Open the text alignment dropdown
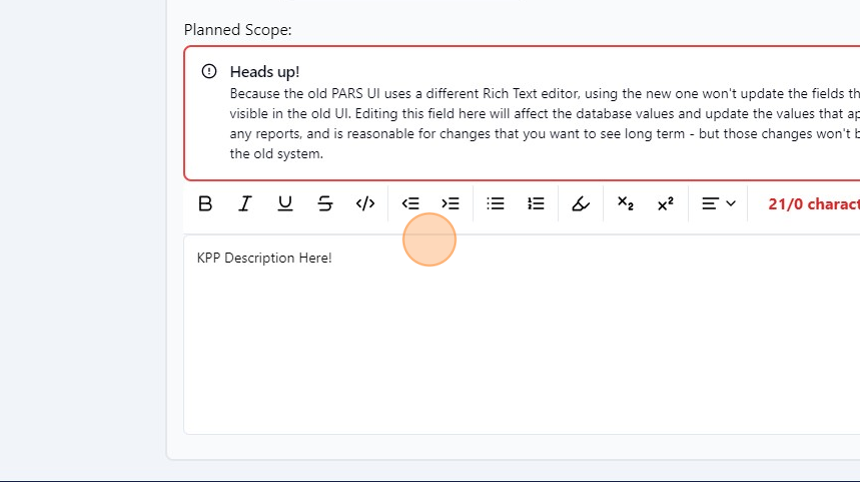Viewport: 860px width, 482px height. point(718,204)
